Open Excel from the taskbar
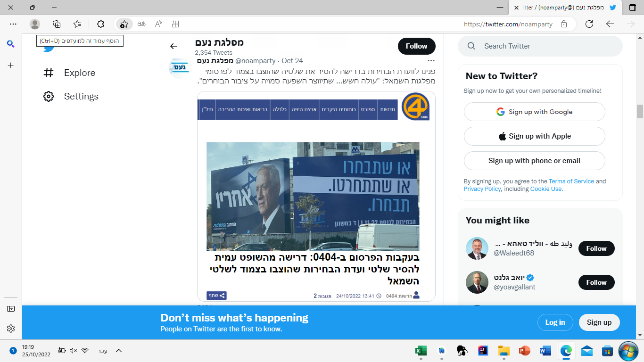 click(x=421, y=351)
